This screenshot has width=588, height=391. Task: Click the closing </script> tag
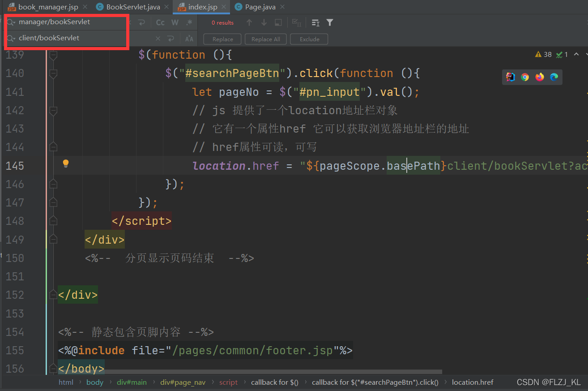141,221
